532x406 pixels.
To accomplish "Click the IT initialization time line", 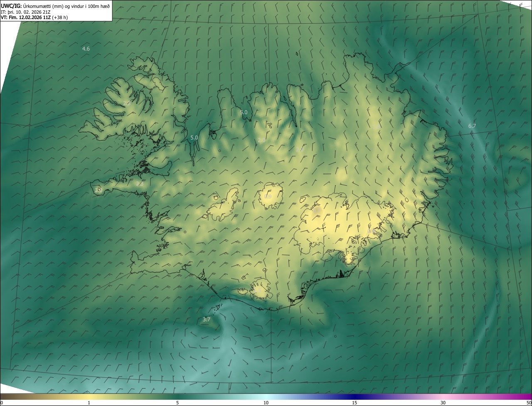I will pyautogui.click(x=27, y=12).
